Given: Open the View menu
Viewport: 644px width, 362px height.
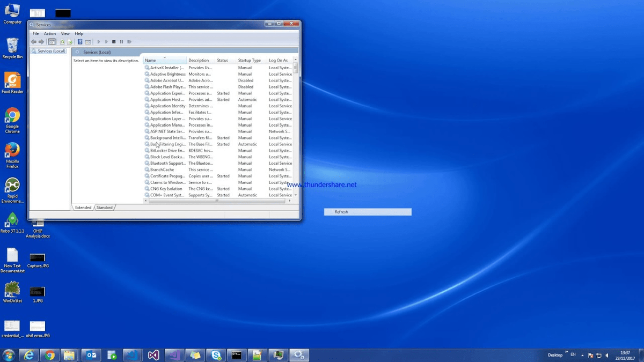Looking at the screenshot, I should pyautogui.click(x=65, y=33).
